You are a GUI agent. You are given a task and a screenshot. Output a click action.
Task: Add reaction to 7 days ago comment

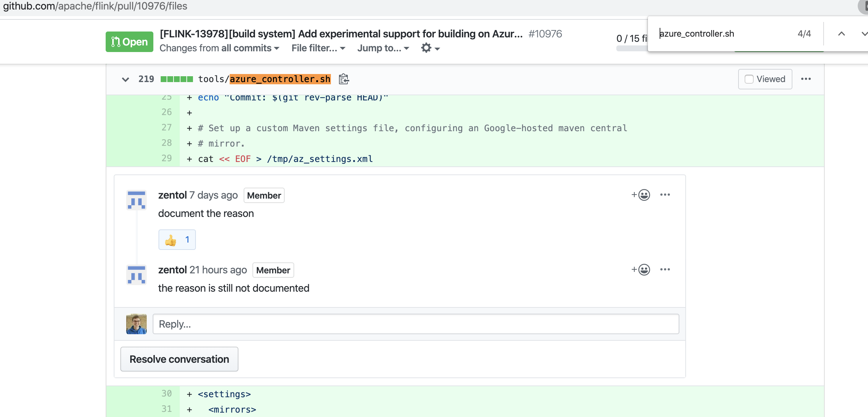coord(641,195)
